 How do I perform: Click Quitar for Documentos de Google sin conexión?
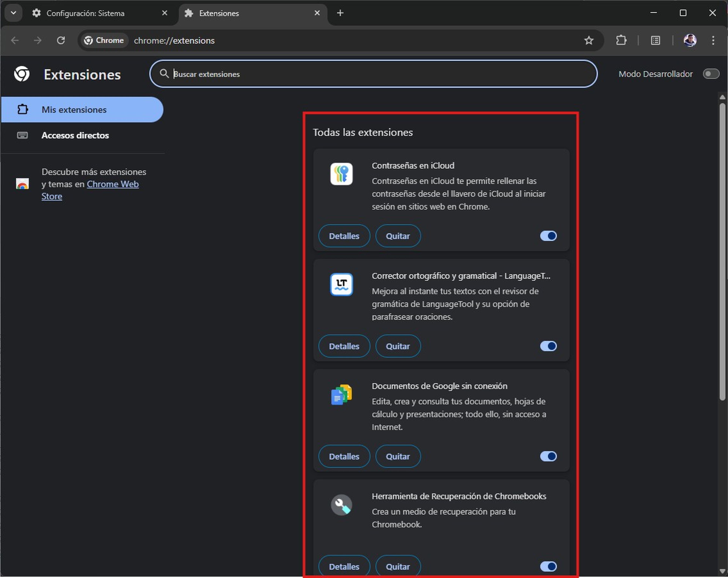point(398,456)
